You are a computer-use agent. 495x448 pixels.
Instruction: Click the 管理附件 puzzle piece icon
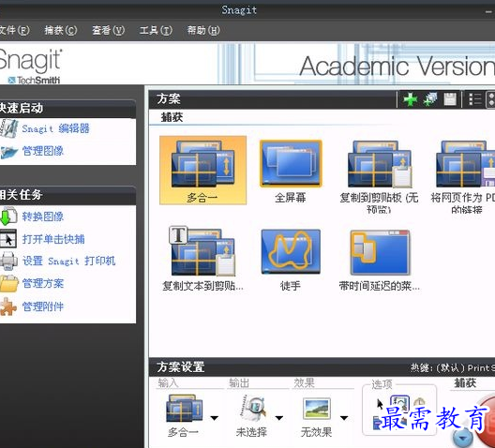(8, 306)
